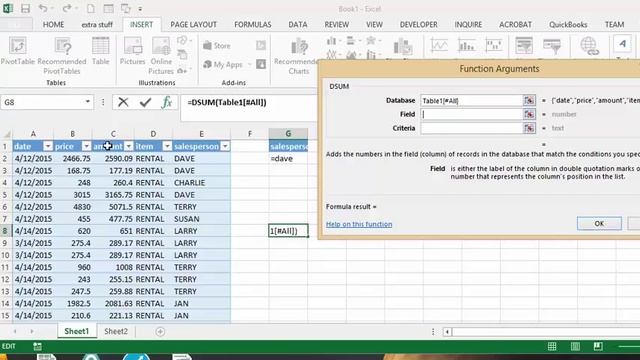Click the SUSAN salesperson cell

(x=201, y=219)
